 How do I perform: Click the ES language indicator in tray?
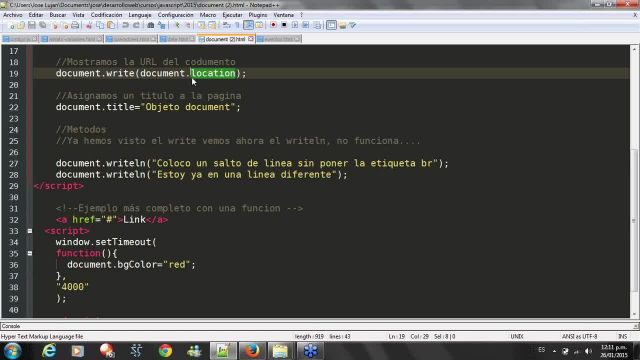click(x=541, y=350)
